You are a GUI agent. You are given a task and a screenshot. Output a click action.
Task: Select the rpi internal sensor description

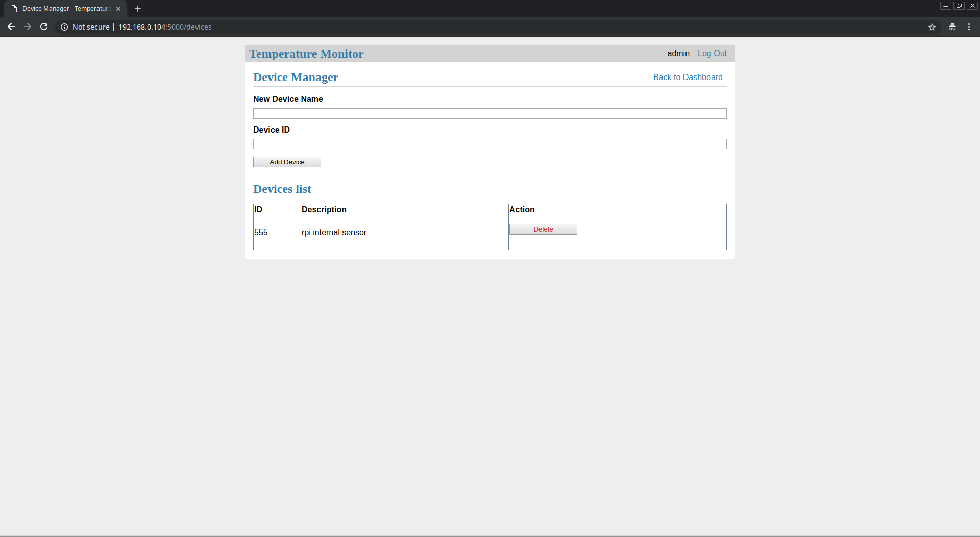[x=334, y=233]
